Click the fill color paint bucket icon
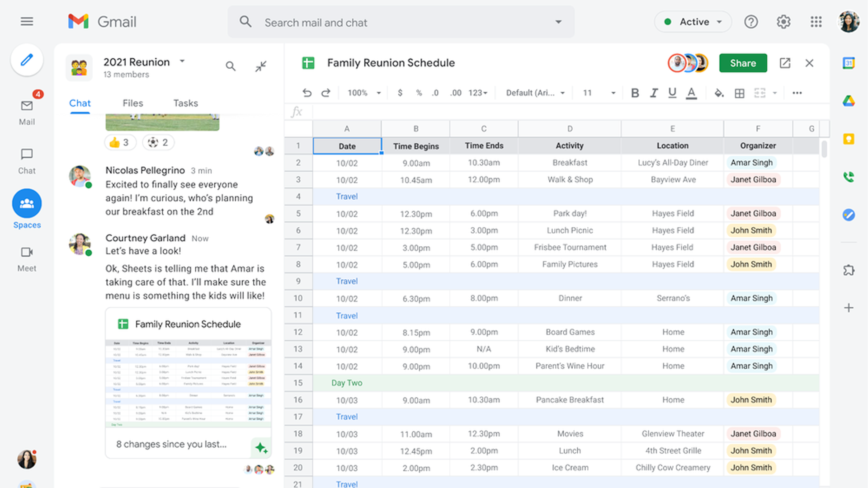The width and height of the screenshot is (868, 488). click(x=718, y=93)
